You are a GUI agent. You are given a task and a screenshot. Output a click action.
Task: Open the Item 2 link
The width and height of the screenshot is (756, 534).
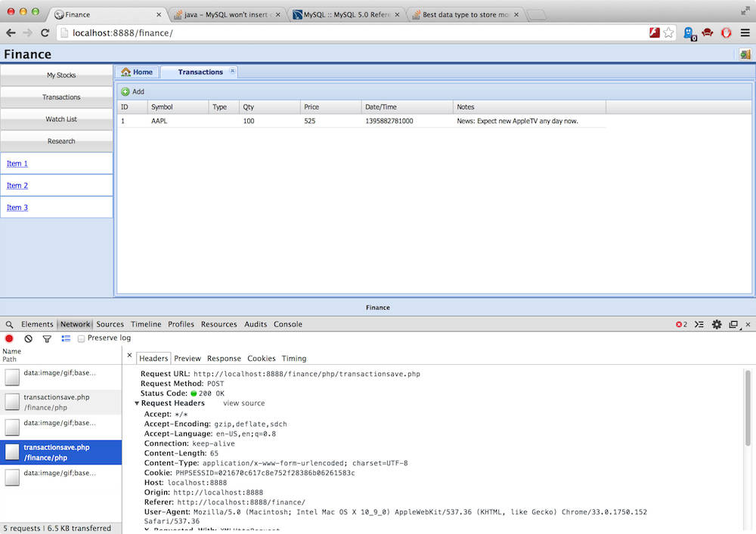pos(17,185)
